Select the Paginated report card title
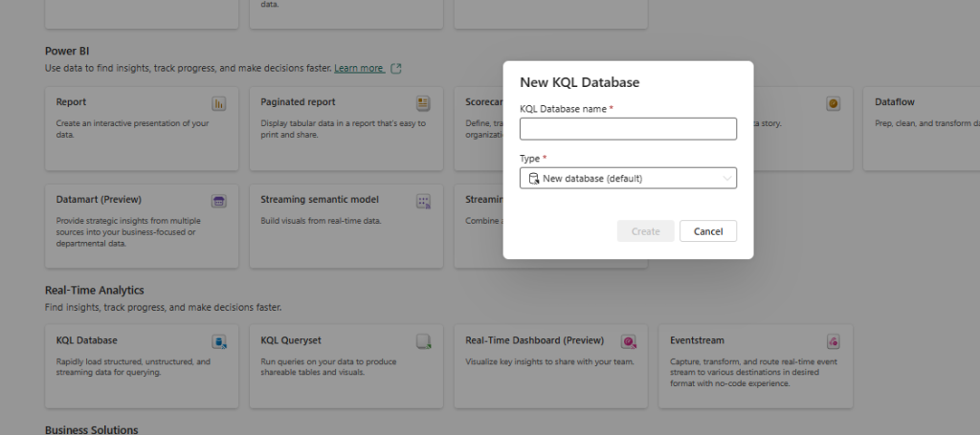Screen dimensions: 980x435 point(299,101)
